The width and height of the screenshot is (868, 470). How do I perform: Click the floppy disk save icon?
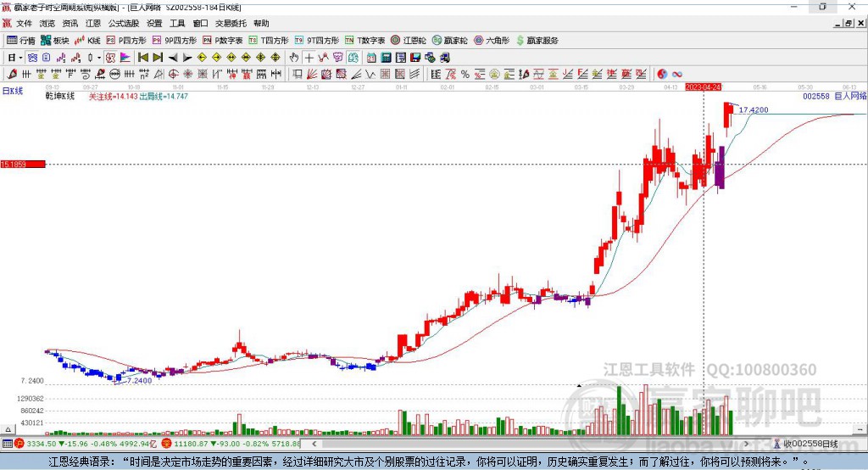415,58
